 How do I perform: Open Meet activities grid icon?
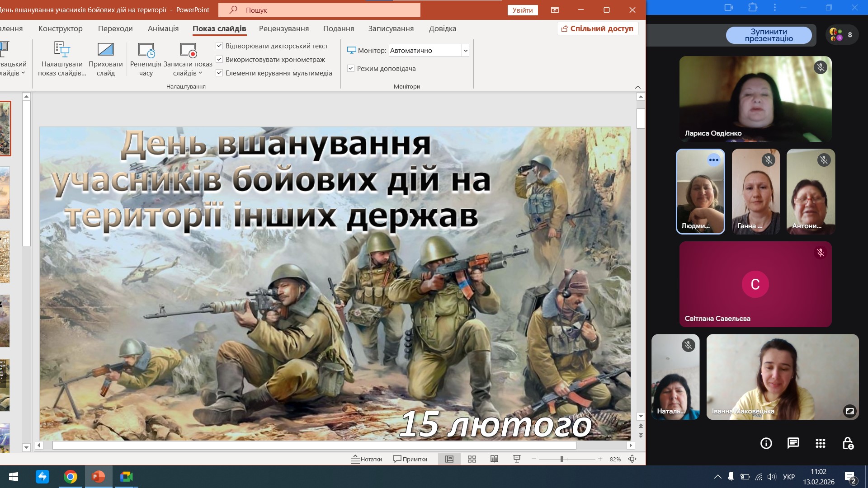(x=820, y=443)
